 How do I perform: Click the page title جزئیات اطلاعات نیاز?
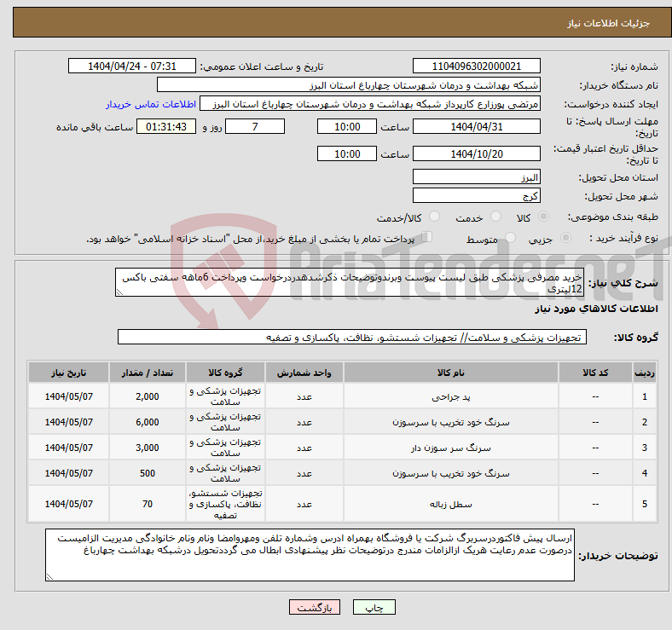click(x=609, y=23)
